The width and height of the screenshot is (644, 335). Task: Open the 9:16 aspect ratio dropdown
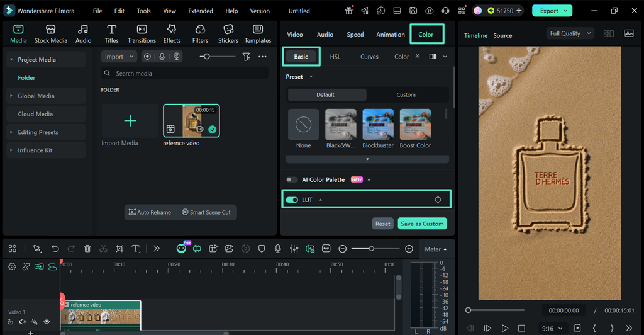point(552,329)
